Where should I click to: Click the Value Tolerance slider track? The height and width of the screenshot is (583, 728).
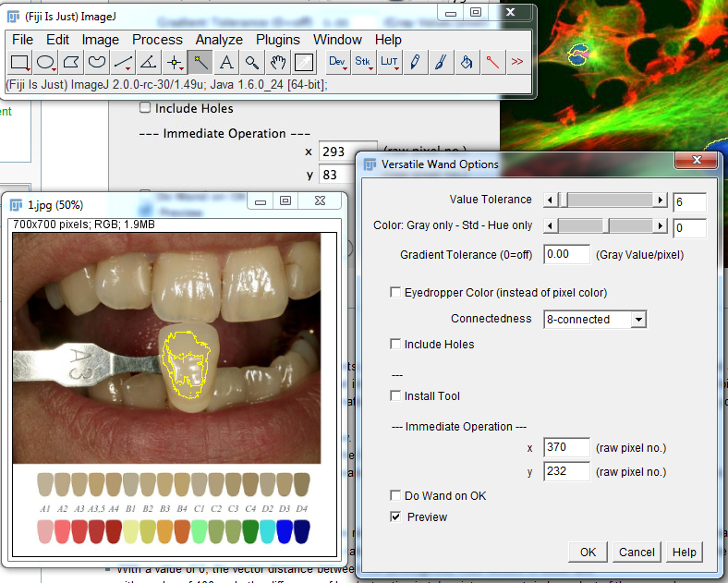pos(610,200)
